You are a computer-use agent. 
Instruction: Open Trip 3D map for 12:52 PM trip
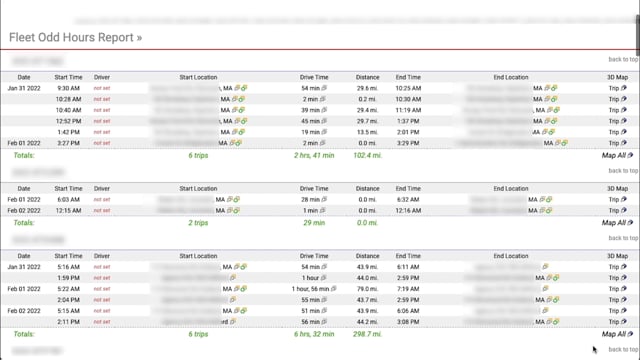tap(617, 121)
